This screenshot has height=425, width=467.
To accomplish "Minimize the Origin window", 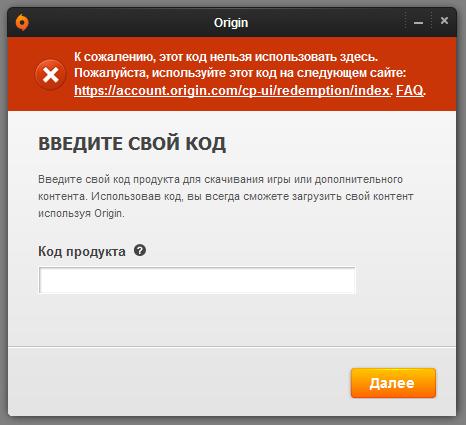I will point(418,22).
